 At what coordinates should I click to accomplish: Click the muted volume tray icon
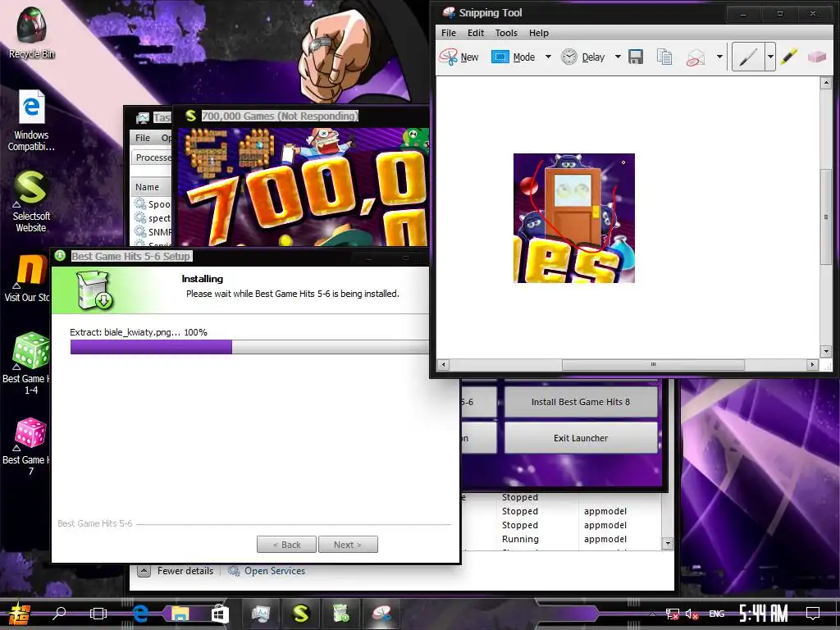coord(692,614)
